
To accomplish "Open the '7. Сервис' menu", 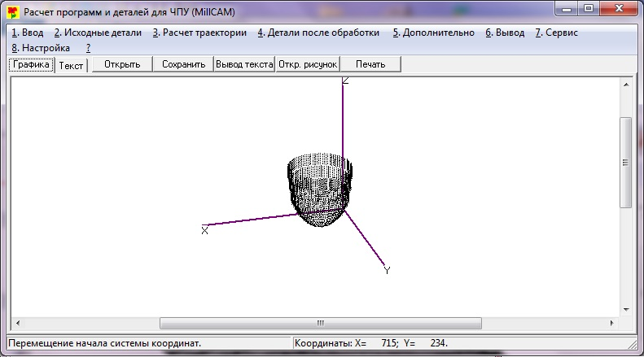I will [557, 33].
